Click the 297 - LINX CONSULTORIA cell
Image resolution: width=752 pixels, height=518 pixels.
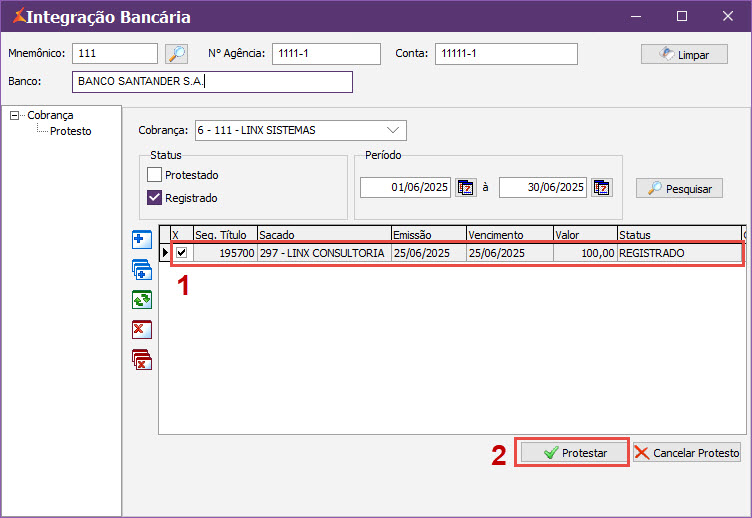(x=325, y=253)
